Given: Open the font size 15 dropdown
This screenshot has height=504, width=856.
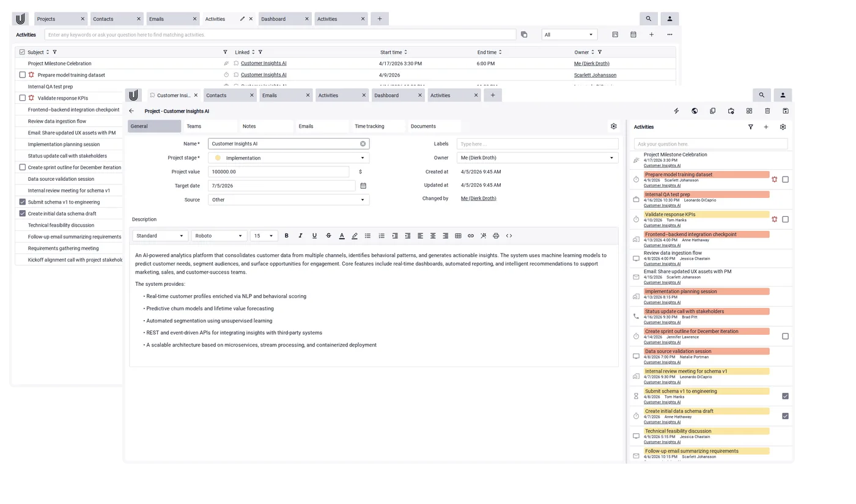Looking at the screenshot, I should [x=264, y=236].
